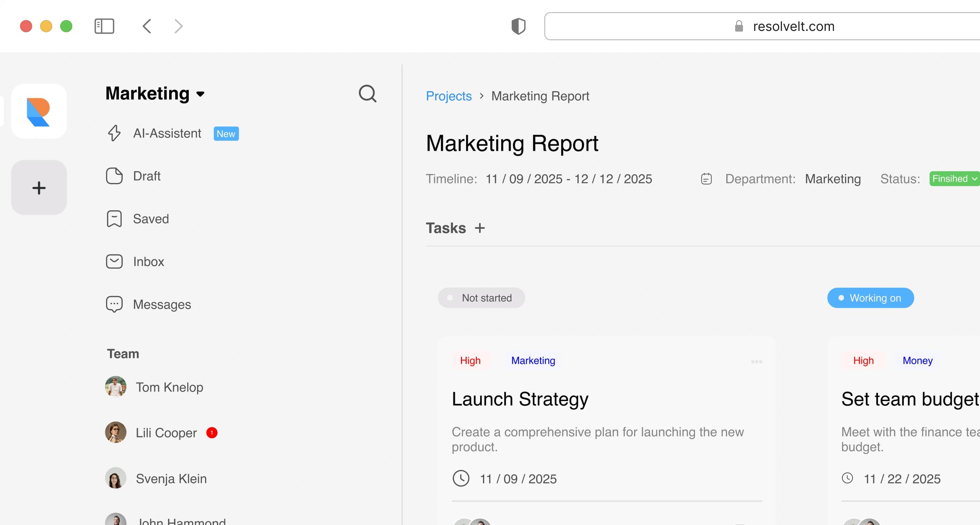Image resolution: width=980 pixels, height=525 pixels.
Task: Click the Inbox envelope icon
Action: tap(114, 262)
